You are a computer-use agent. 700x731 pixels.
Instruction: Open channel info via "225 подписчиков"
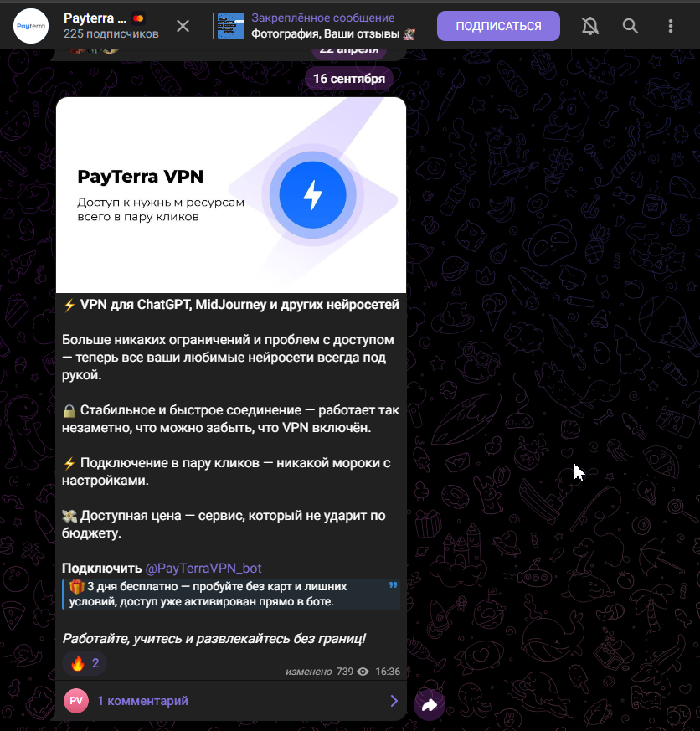[x=111, y=34]
